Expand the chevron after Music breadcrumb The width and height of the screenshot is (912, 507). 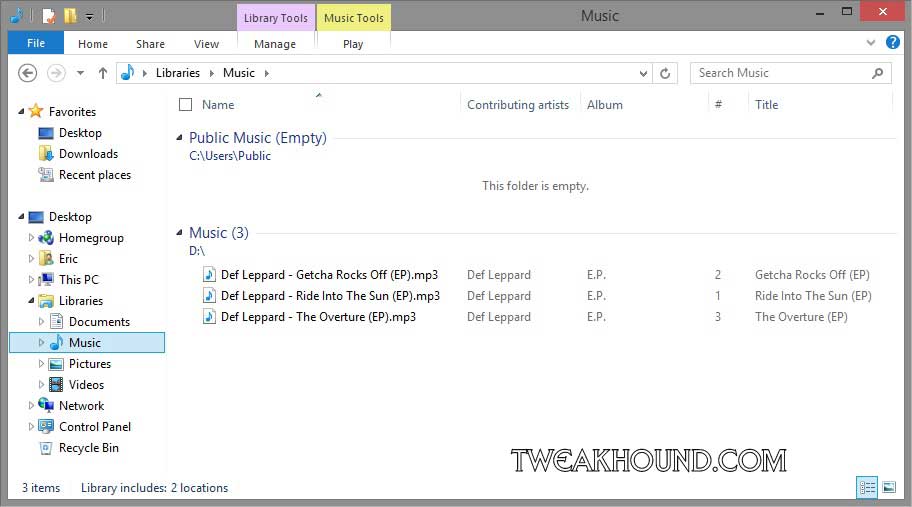coord(266,73)
